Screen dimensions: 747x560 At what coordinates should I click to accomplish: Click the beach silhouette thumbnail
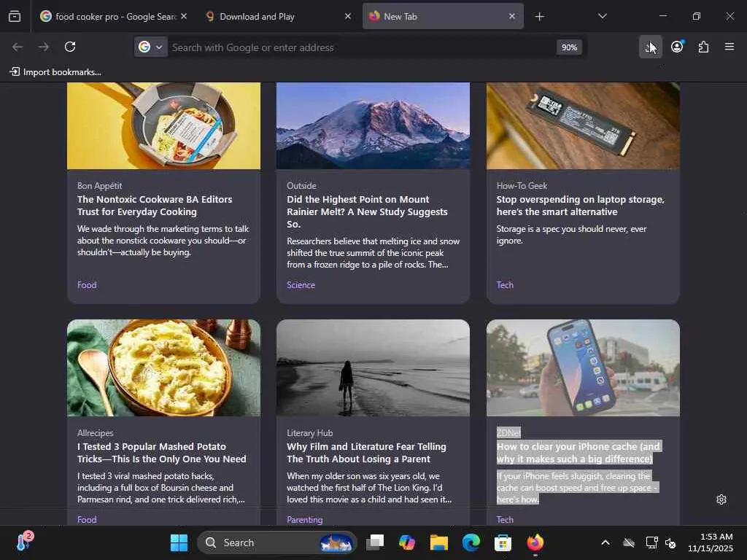coord(373,367)
